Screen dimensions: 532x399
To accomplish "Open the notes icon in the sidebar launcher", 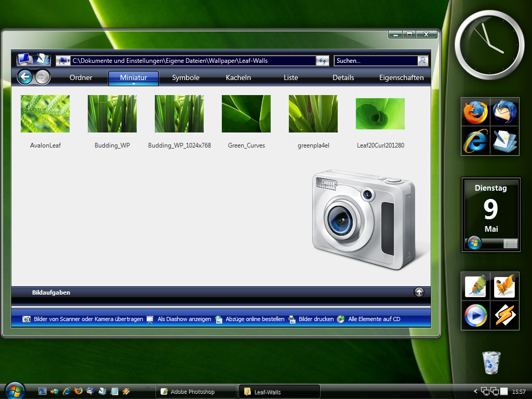I will click(505, 141).
